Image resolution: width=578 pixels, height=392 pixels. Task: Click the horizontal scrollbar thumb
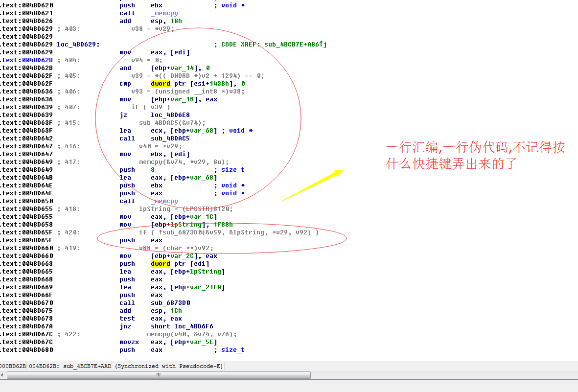point(159,375)
